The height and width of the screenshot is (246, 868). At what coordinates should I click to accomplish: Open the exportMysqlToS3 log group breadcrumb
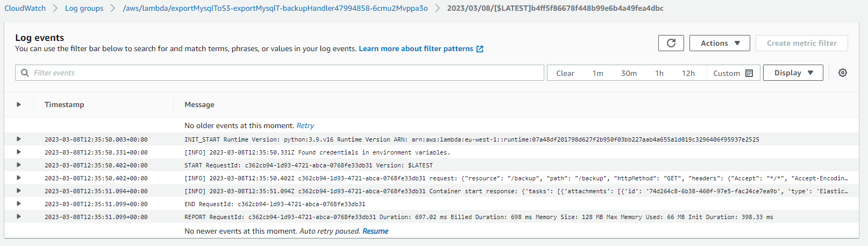(x=275, y=8)
